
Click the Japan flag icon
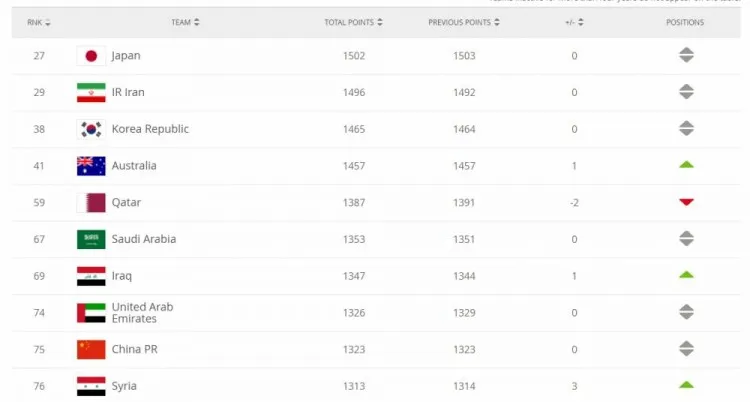(91, 56)
